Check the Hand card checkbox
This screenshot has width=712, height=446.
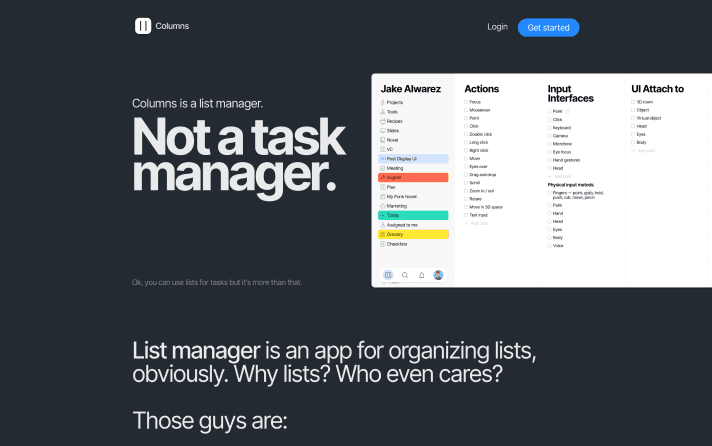point(549,213)
